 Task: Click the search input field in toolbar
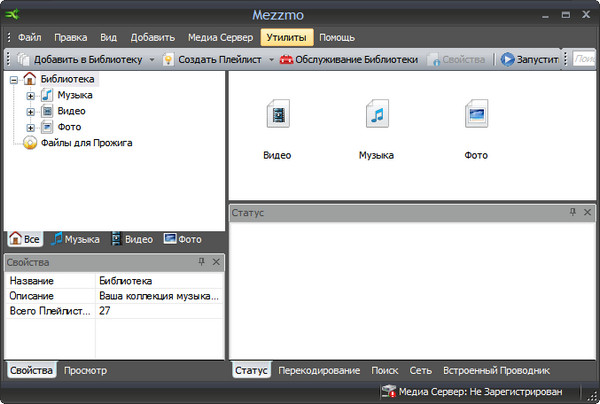[x=583, y=60]
